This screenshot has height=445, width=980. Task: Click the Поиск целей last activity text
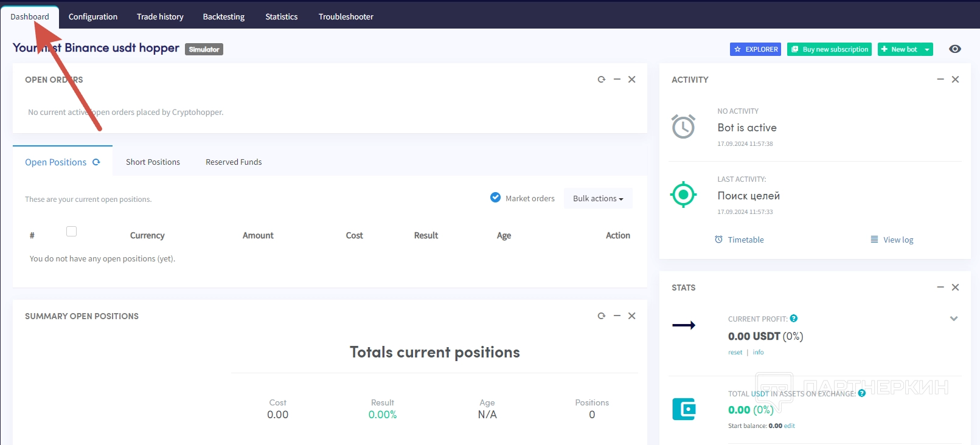[x=748, y=196]
